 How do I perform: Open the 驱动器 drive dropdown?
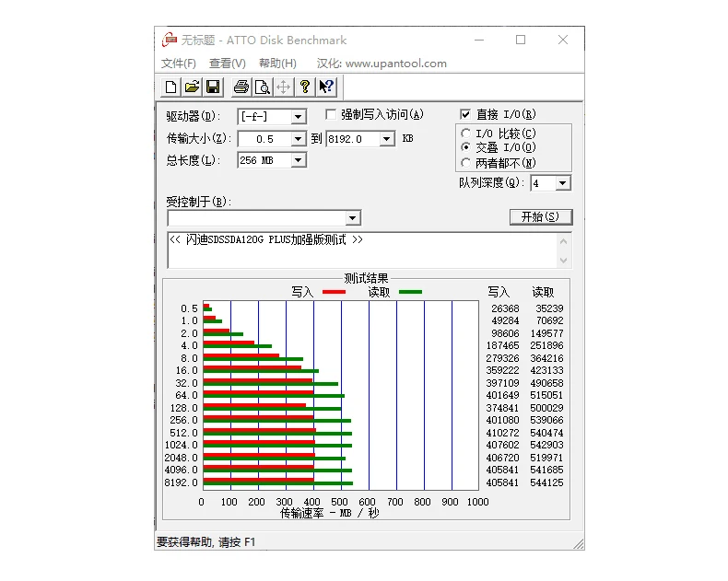click(x=298, y=117)
